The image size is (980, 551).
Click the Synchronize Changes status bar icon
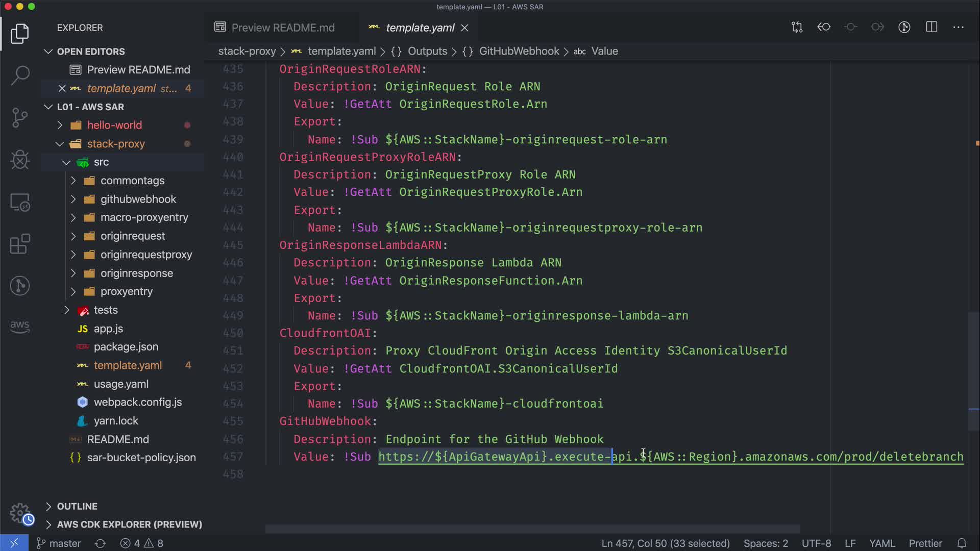click(x=100, y=543)
